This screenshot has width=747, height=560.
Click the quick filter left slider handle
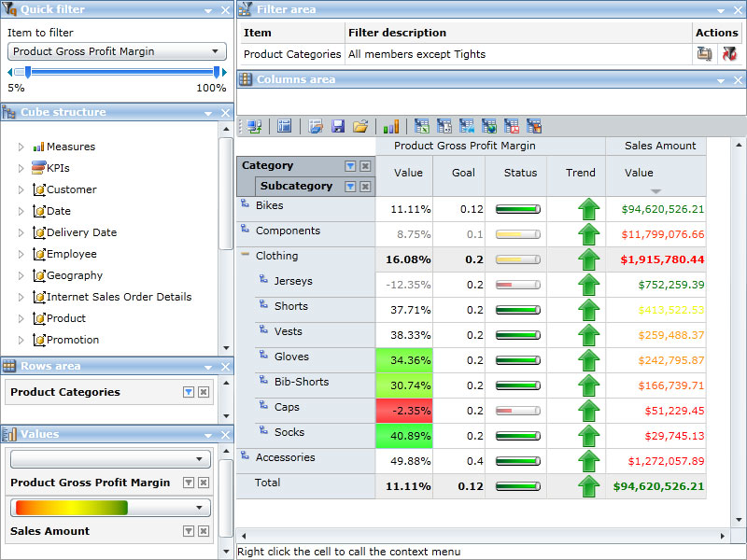[28, 73]
